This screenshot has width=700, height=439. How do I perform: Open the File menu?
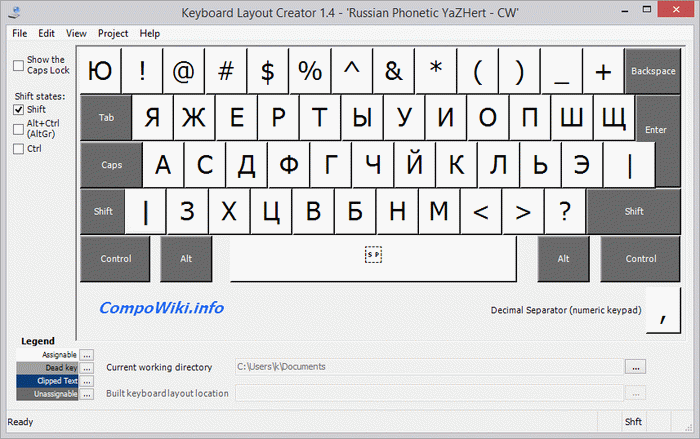point(19,33)
